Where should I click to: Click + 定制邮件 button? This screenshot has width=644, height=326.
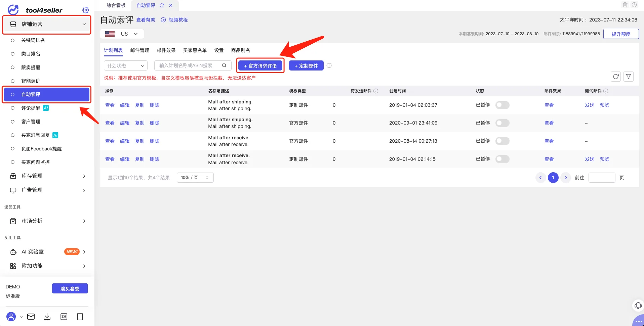coord(306,65)
